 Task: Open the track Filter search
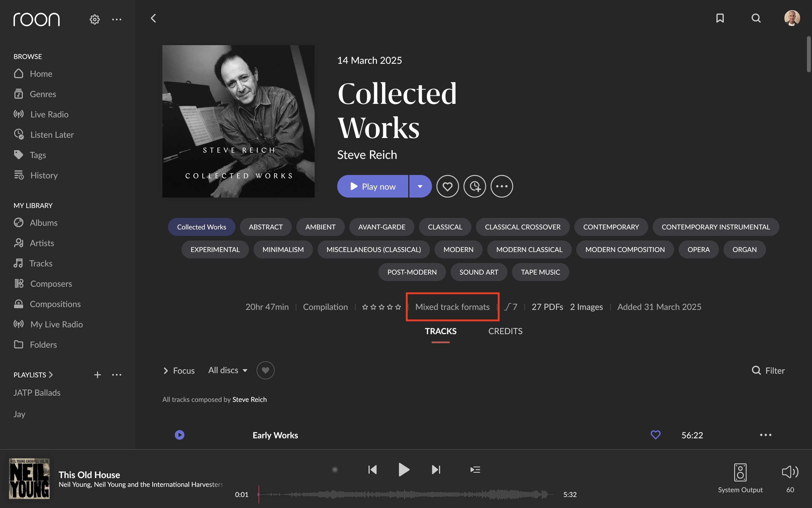pyautogui.click(x=768, y=371)
